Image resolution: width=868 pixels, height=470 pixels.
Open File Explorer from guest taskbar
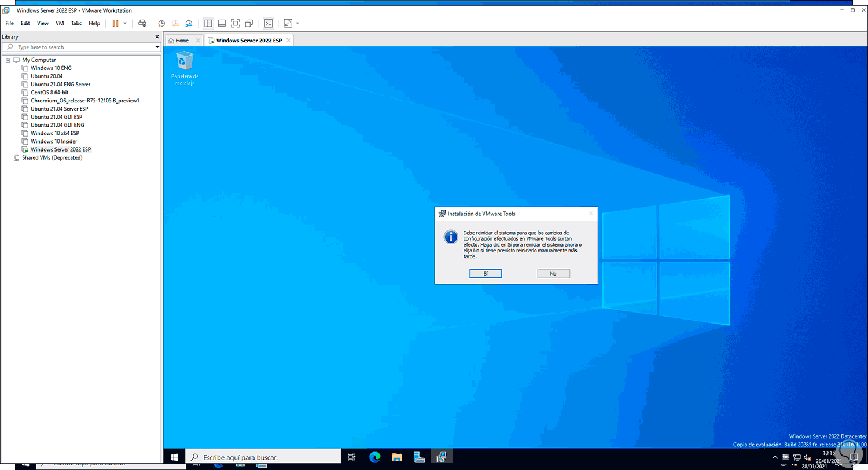click(397, 457)
